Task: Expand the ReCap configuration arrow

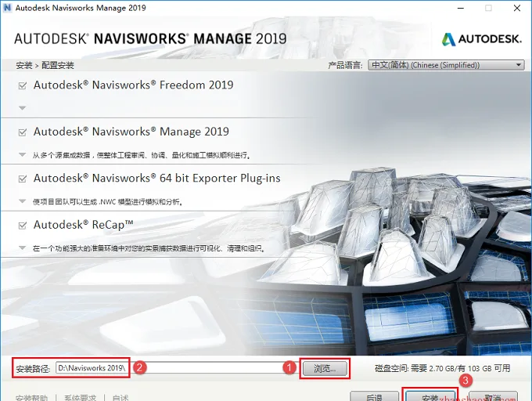Action: click(23, 247)
